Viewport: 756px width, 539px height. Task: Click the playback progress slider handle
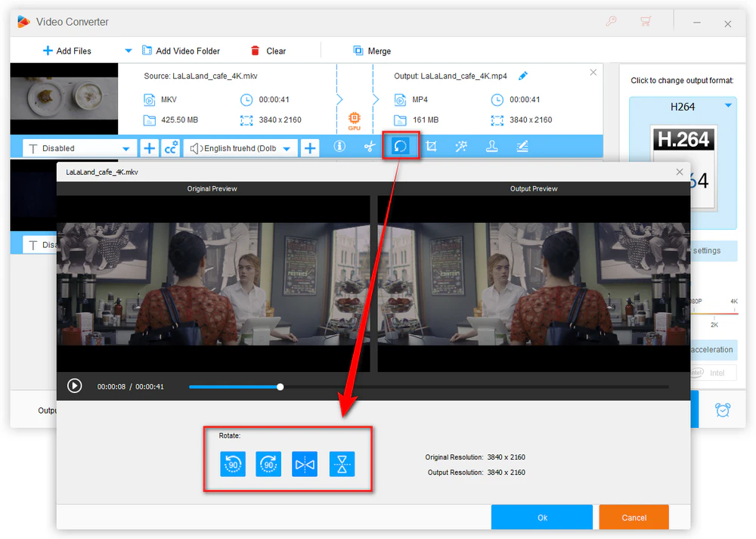tap(280, 386)
